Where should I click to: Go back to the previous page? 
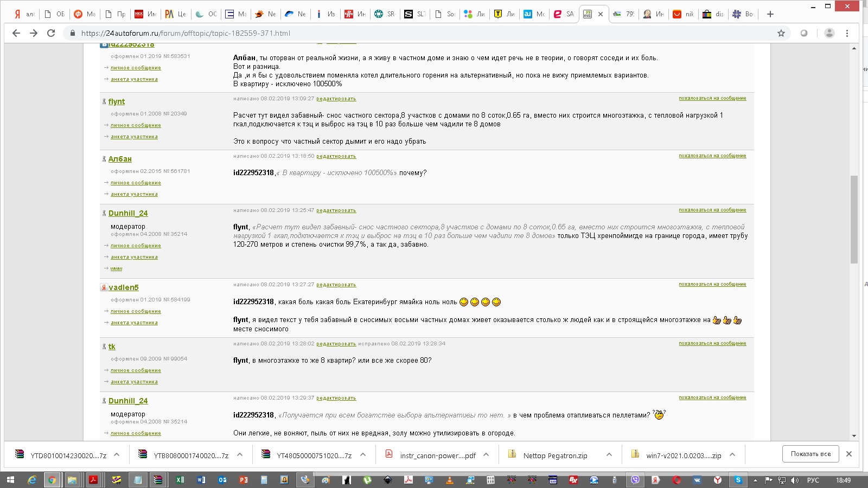click(x=16, y=33)
